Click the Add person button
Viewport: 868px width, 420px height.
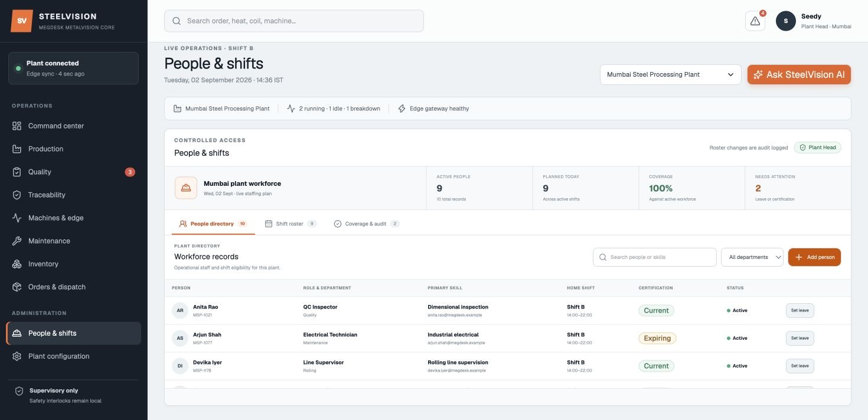coord(814,257)
